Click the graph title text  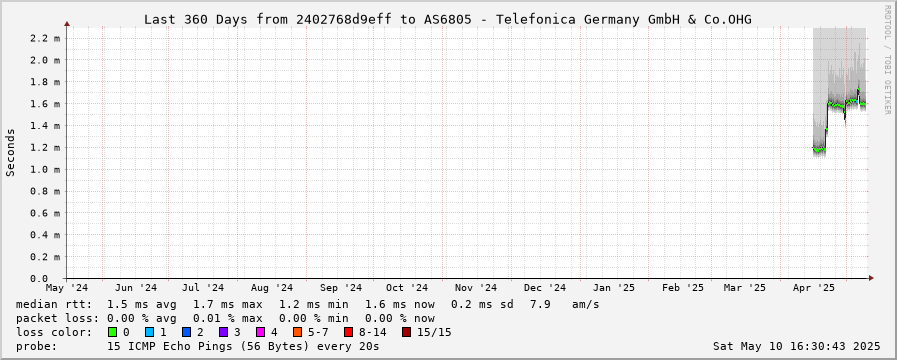(447, 19)
